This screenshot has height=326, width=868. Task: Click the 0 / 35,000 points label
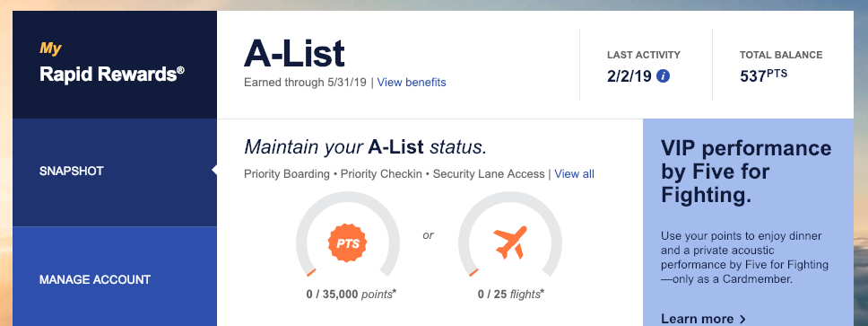pos(352,294)
